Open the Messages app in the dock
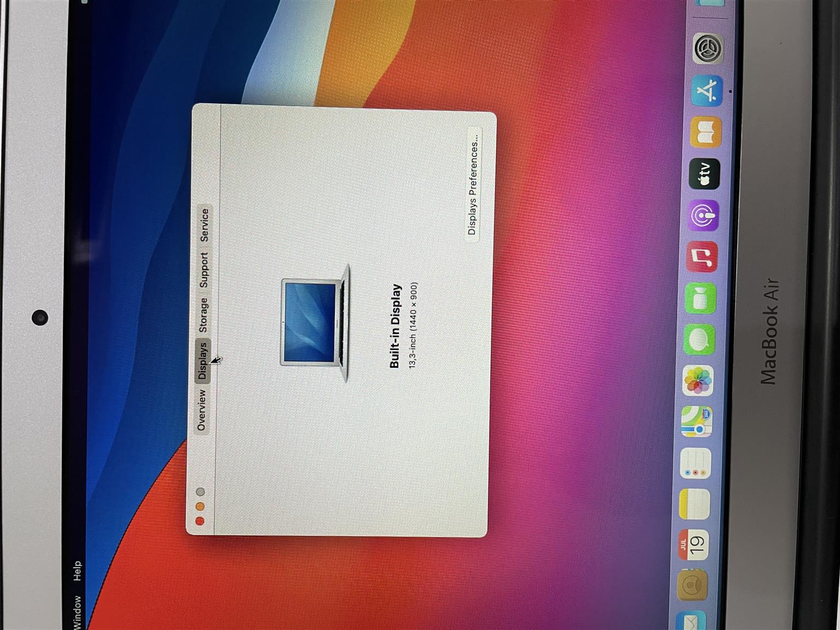The image size is (840, 630). point(699,340)
